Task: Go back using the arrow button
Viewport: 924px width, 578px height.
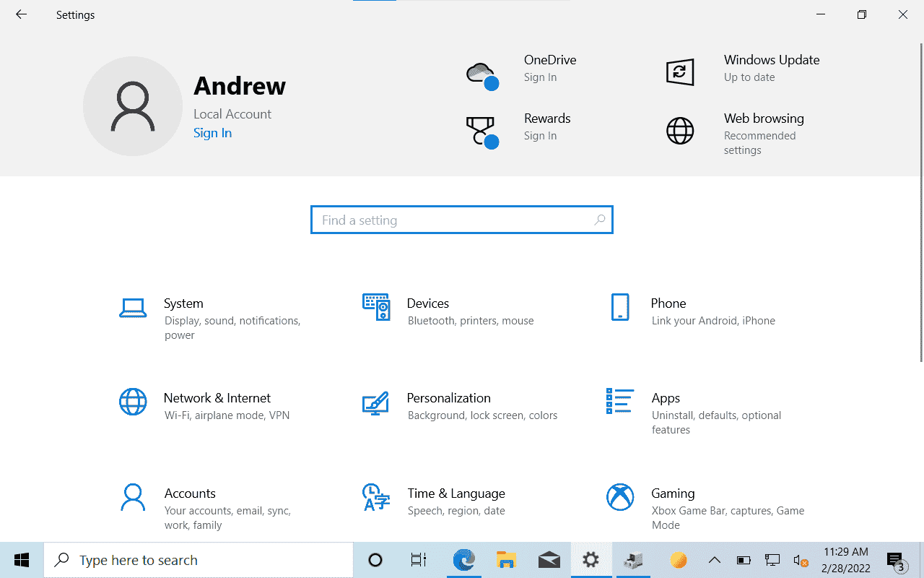Action: point(21,14)
